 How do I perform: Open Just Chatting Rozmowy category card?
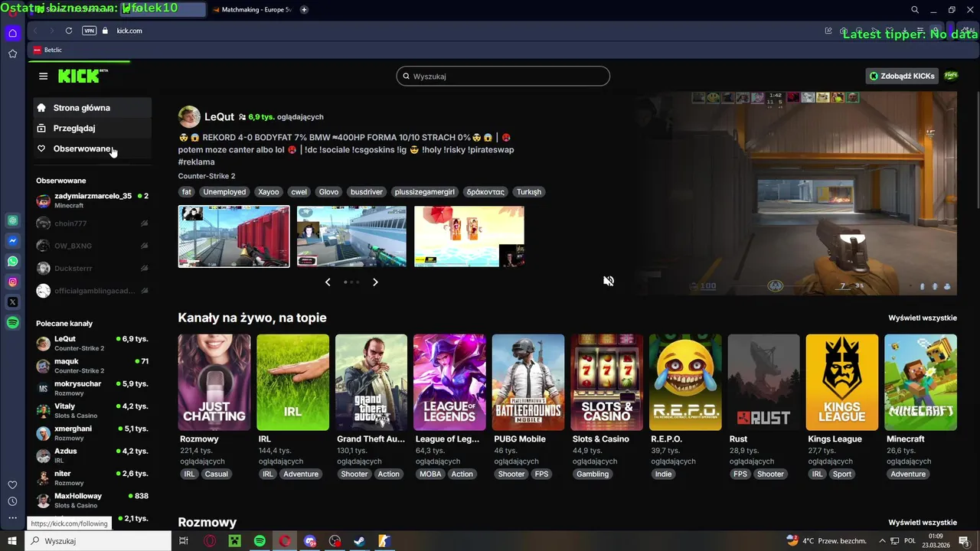pos(214,382)
